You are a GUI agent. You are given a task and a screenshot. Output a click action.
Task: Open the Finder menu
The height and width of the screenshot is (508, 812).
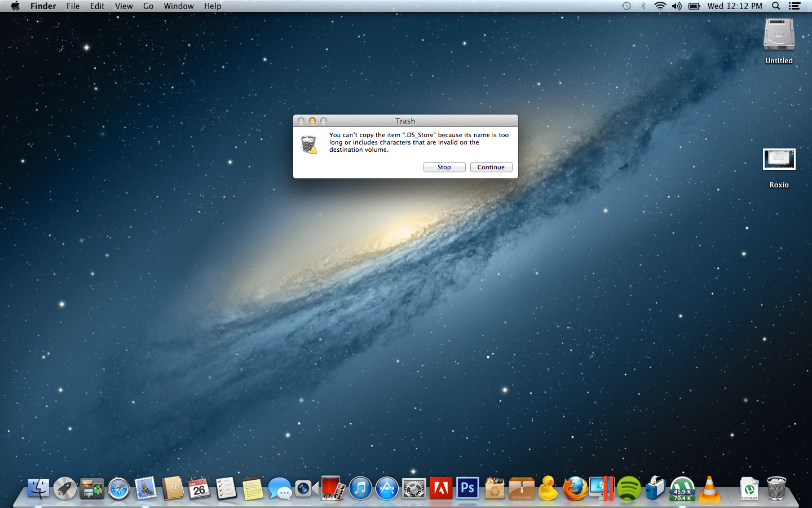point(43,6)
